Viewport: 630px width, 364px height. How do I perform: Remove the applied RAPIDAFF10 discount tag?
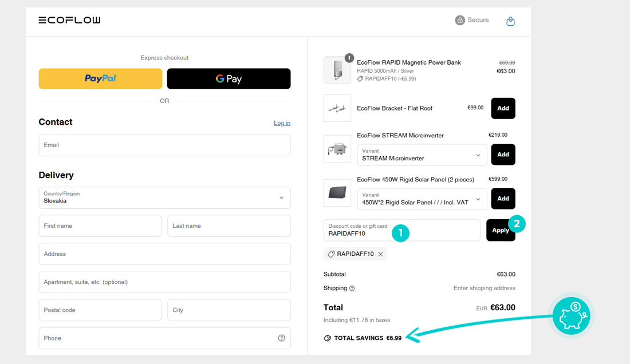381,254
